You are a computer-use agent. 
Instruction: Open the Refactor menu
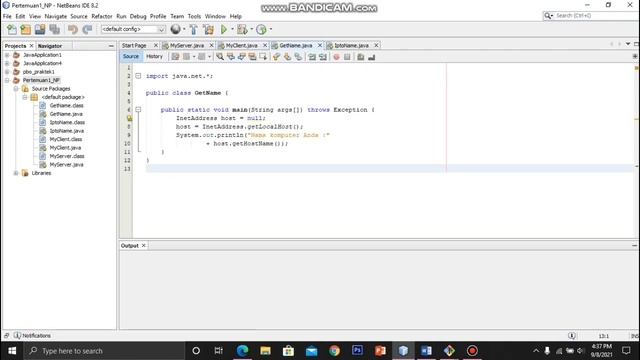point(102,16)
